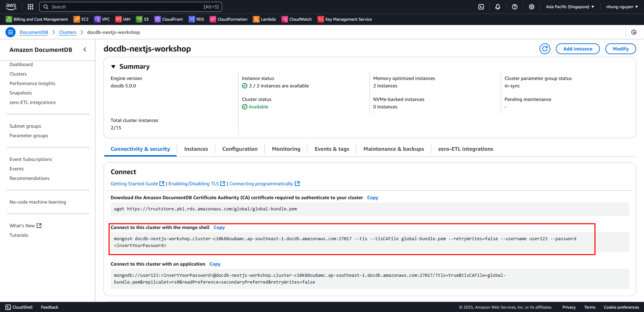Open What's New external link
This screenshot has height=312, width=644.
coord(25,226)
